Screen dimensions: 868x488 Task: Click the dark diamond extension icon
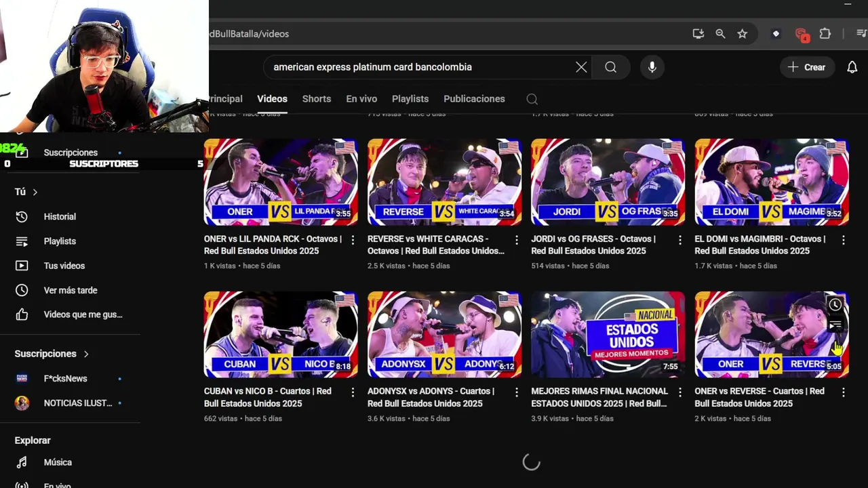(x=776, y=34)
